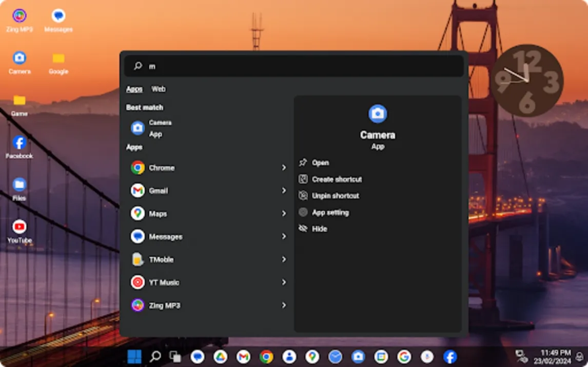Click the Gmail icon in the taskbar

pos(243,357)
